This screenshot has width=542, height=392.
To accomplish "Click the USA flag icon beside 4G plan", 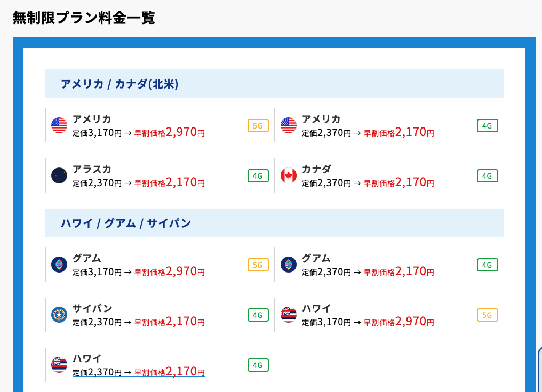I will pyautogui.click(x=289, y=125).
